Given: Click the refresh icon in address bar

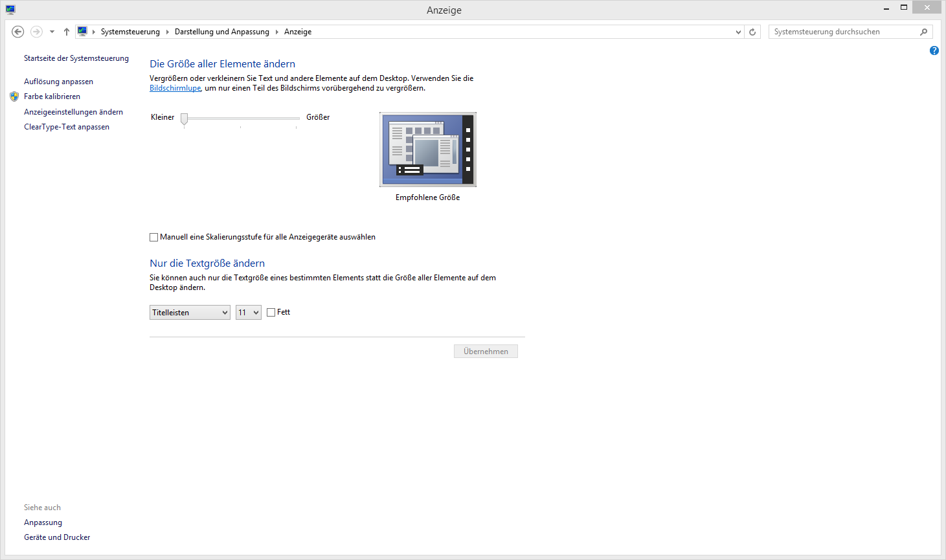Looking at the screenshot, I should (x=752, y=32).
